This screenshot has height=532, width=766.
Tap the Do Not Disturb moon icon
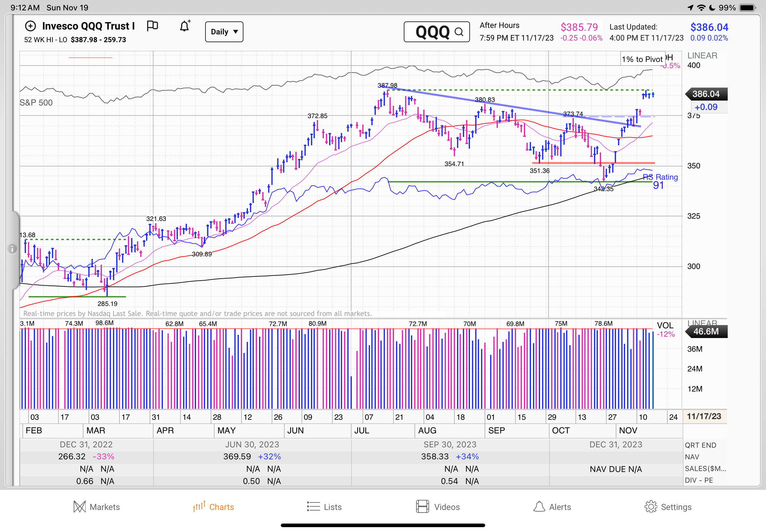tap(712, 8)
